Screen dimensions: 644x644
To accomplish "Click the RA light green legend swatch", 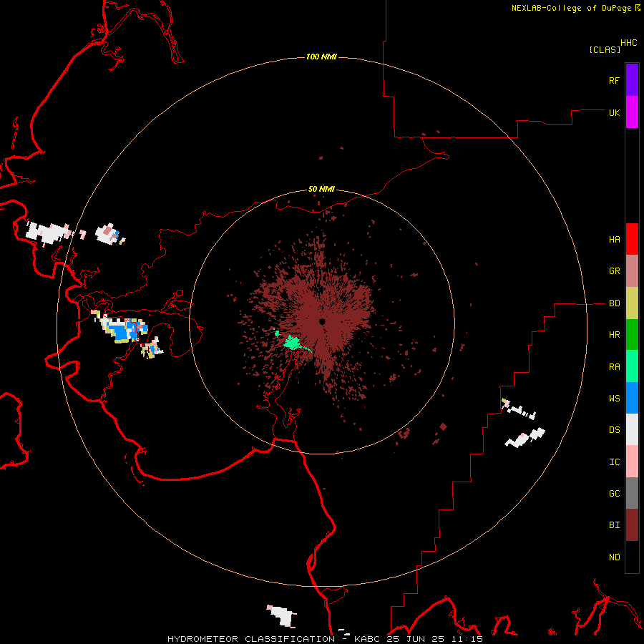I will pos(632,366).
